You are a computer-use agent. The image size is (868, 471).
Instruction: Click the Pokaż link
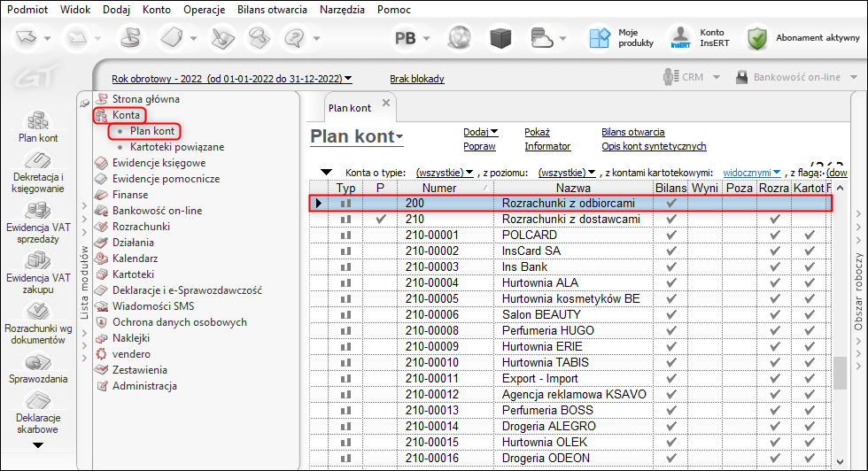pyautogui.click(x=537, y=132)
